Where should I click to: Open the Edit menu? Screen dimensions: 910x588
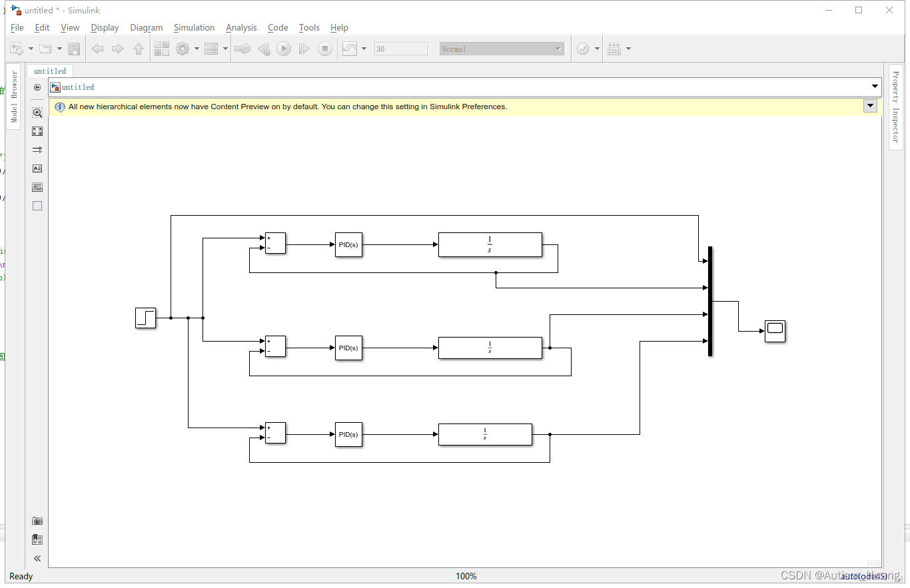tap(42, 27)
